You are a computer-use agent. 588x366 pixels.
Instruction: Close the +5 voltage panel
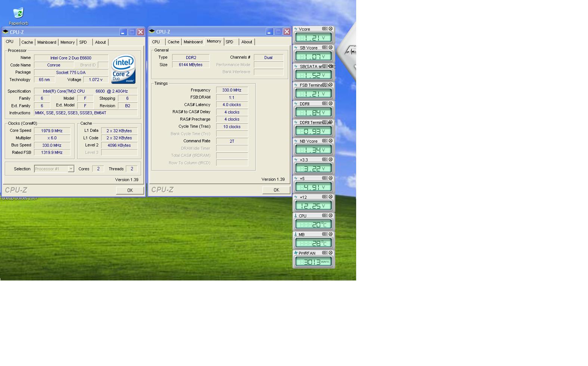pyautogui.click(x=330, y=178)
